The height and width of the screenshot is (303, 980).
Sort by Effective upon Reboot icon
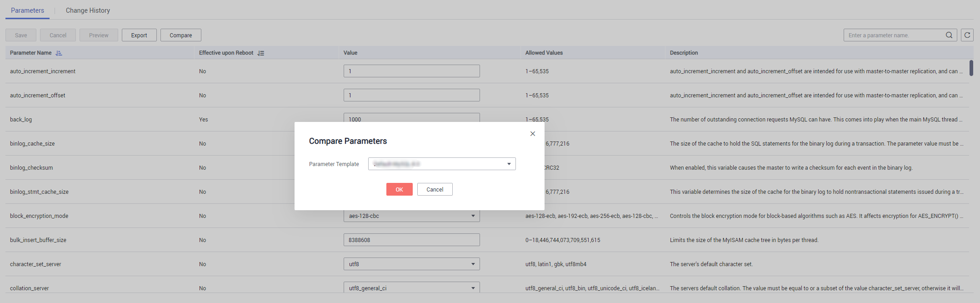pyautogui.click(x=260, y=53)
